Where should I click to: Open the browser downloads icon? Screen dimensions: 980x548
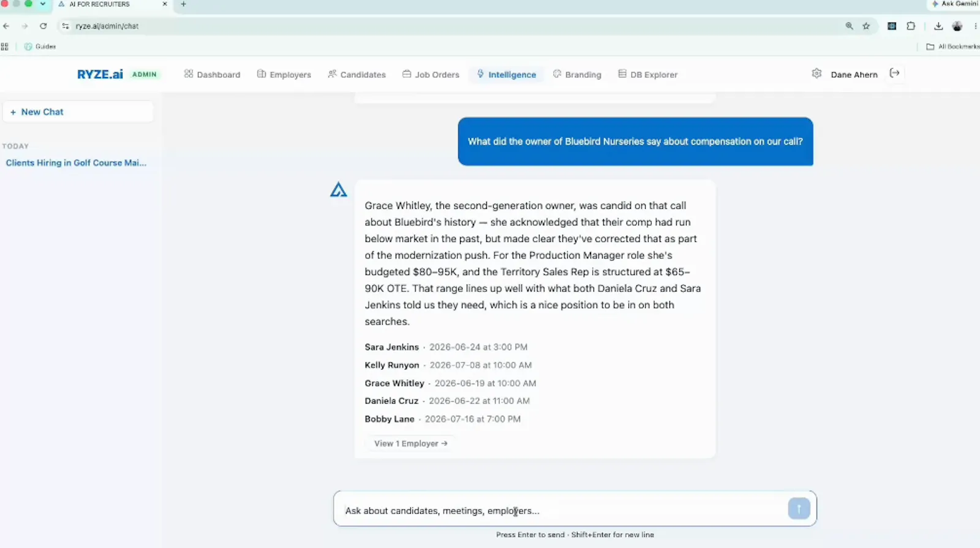[938, 26]
